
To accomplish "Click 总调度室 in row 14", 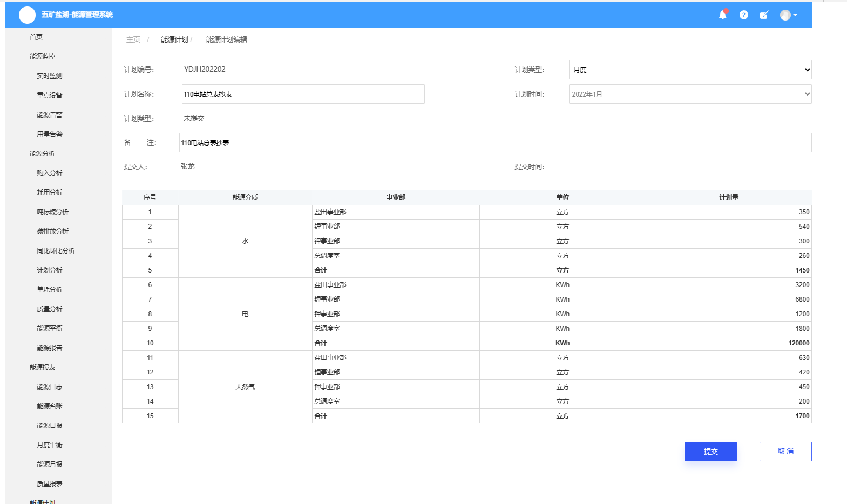I will pyautogui.click(x=327, y=401).
